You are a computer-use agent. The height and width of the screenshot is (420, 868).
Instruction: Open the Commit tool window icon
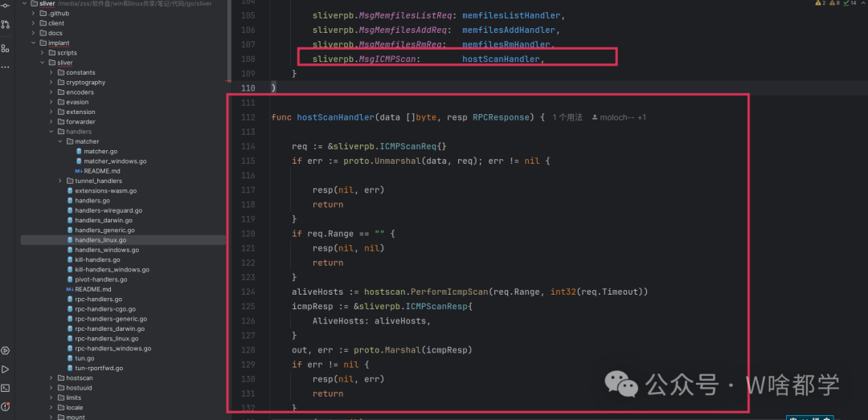click(5, 5)
